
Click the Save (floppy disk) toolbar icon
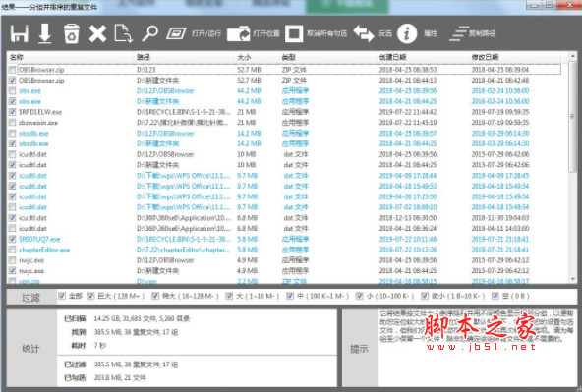[20, 33]
